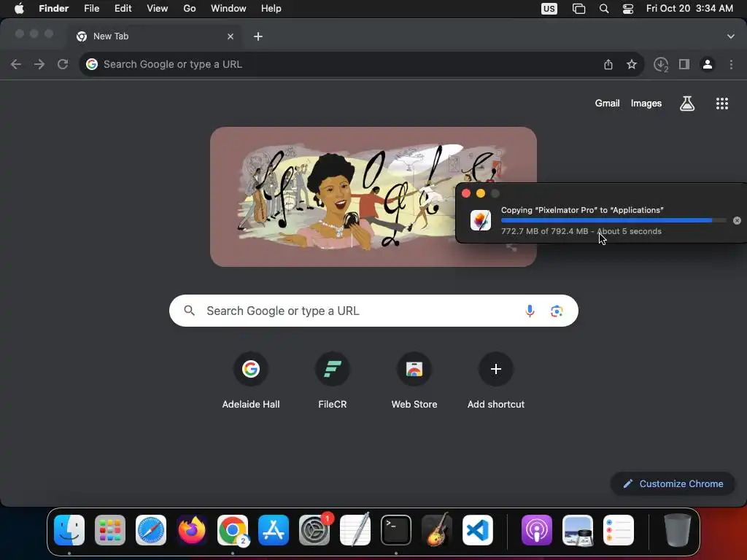This screenshot has width=747, height=560.
Task: Add a new shortcut tile
Action: [496, 381]
